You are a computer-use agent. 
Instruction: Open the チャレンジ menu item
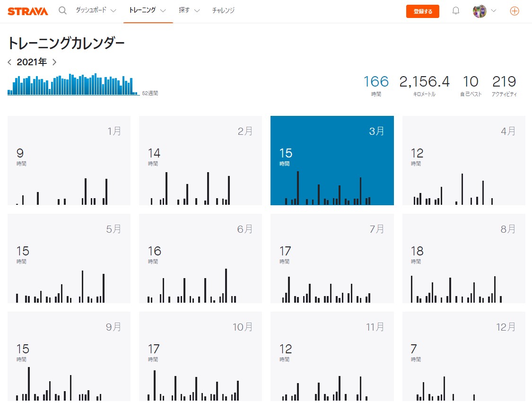(223, 10)
